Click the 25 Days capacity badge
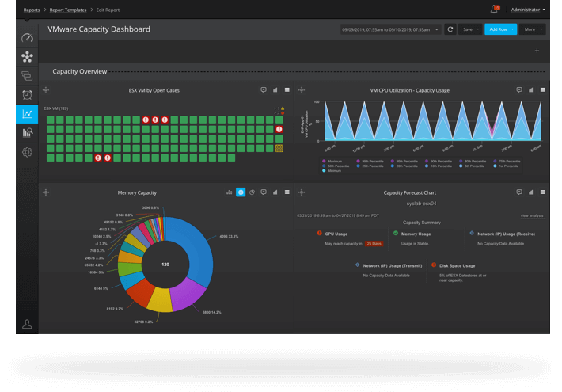 pos(374,244)
